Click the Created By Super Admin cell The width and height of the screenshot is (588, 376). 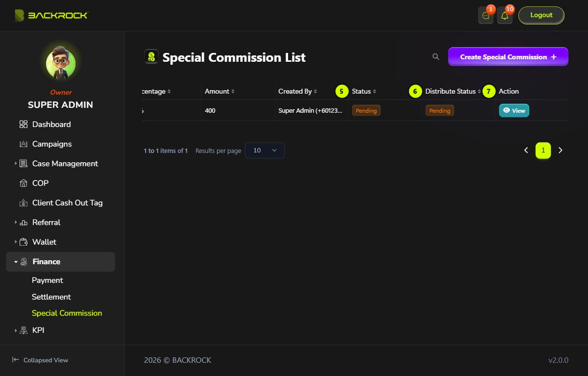click(311, 111)
